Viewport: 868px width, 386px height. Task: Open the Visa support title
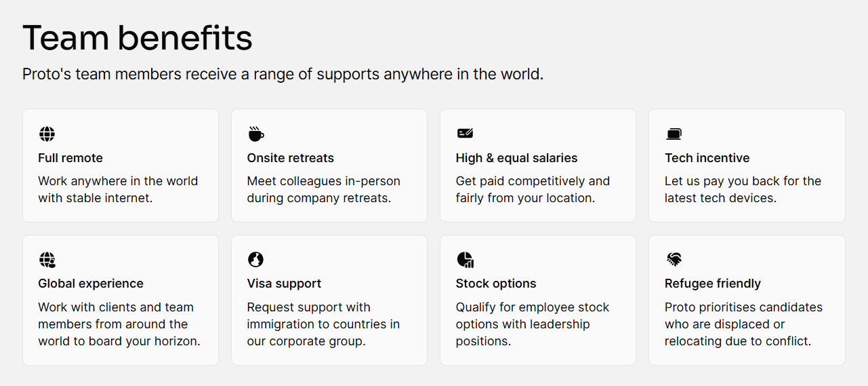(284, 284)
